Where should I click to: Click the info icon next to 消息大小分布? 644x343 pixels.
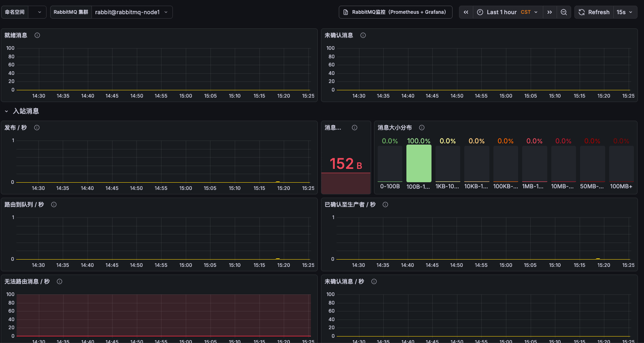(x=422, y=128)
